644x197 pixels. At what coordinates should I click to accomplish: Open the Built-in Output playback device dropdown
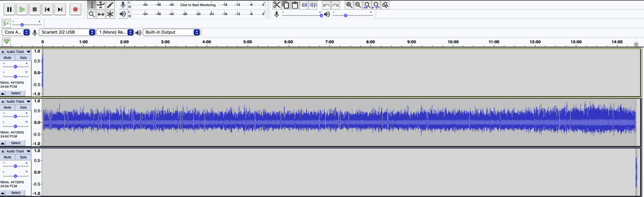[x=171, y=32]
